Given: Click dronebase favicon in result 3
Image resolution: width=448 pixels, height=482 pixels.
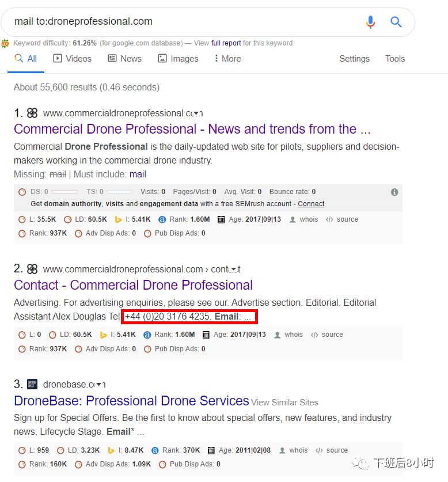Looking at the screenshot, I should pyautogui.click(x=32, y=384).
